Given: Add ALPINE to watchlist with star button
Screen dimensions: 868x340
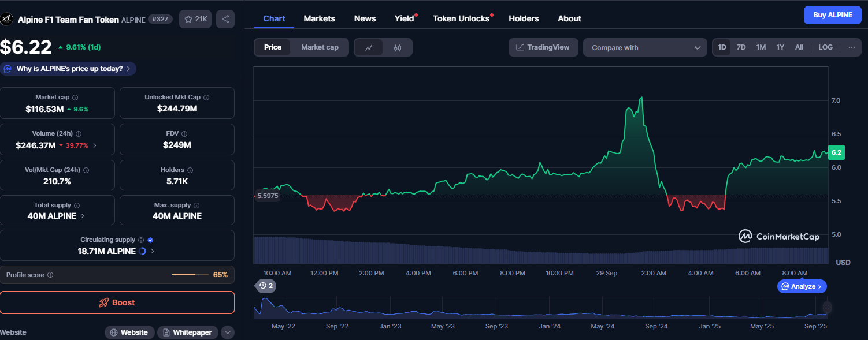Looking at the screenshot, I should [x=195, y=19].
